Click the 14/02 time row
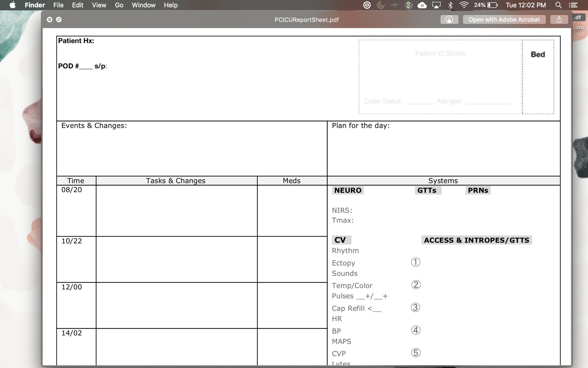The height and width of the screenshot is (368, 588). point(72,333)
